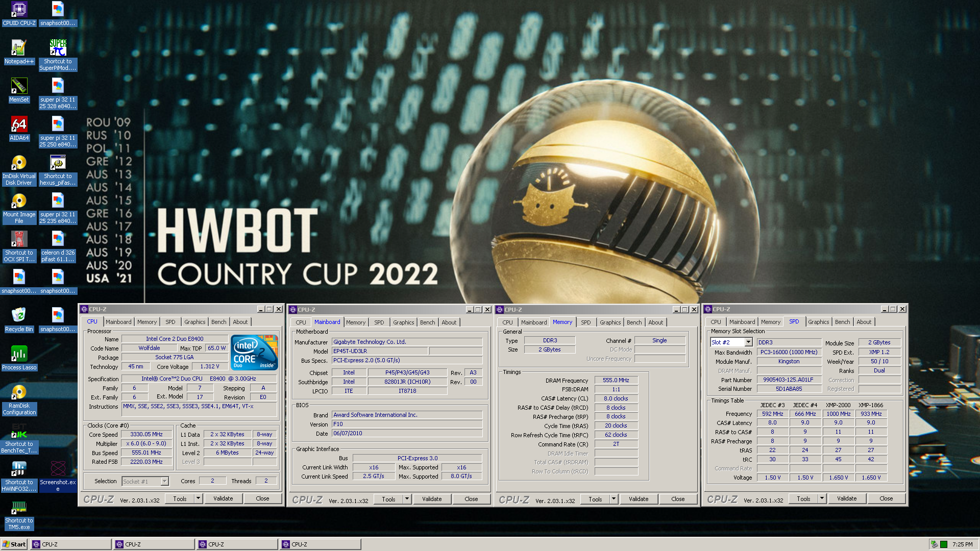Open the Shortcut to OCX SPI icon
This screenshot has width=980, height=551.
[19, 246]
